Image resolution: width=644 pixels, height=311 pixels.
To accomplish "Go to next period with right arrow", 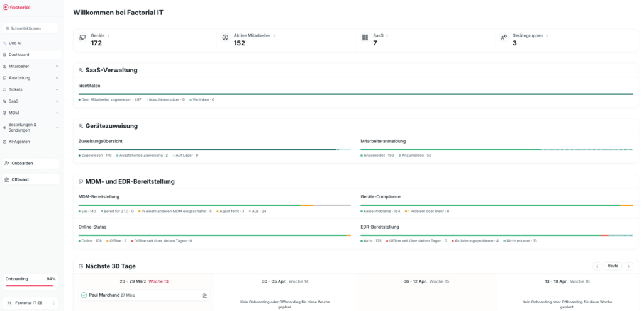I will (628, 266).
